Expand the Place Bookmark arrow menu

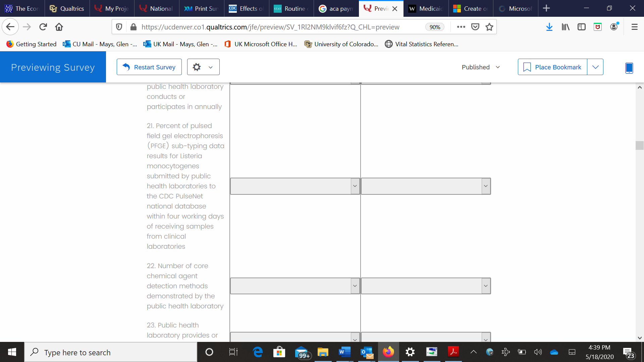[595, 67]
